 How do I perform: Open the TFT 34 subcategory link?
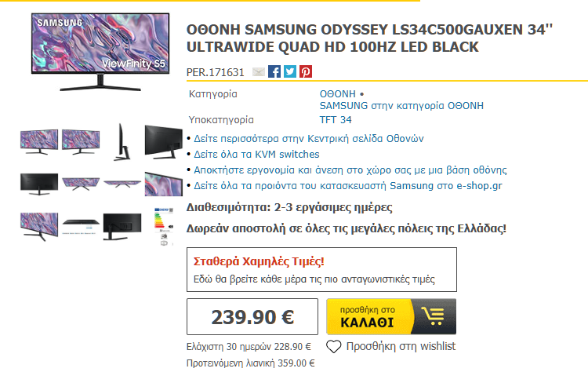tap(336, 120)
